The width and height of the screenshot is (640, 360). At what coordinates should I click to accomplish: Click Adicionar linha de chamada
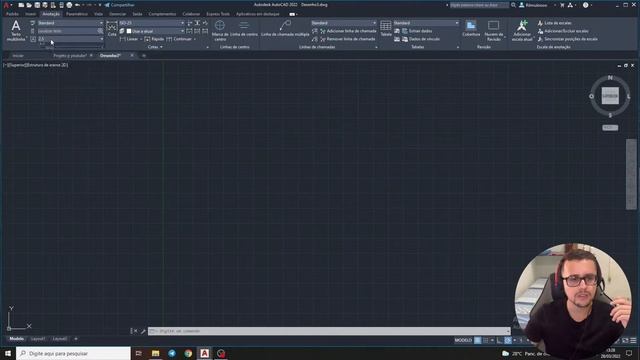tap(347, 31)
